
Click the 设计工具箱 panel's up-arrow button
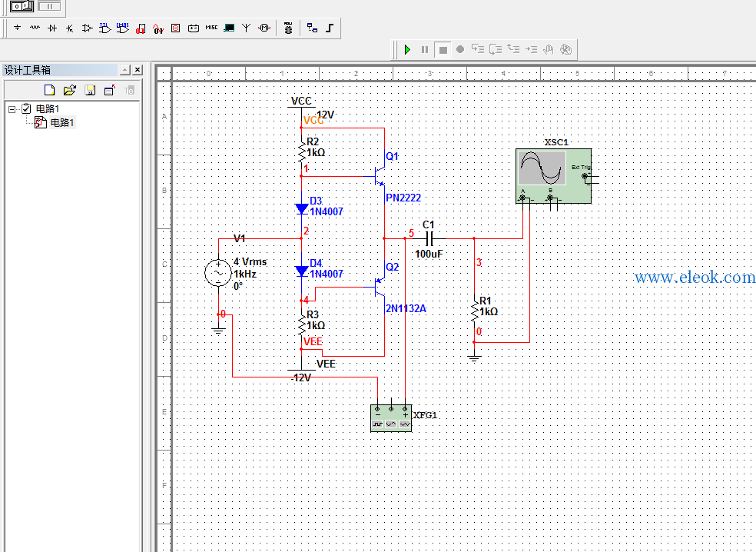[125, 70]
